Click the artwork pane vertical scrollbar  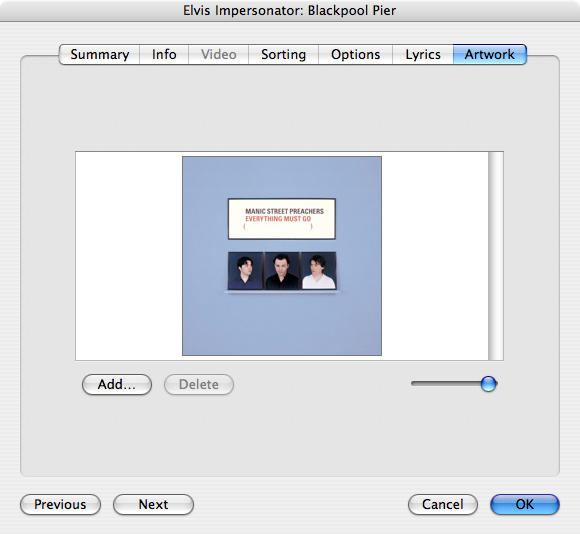496,256
